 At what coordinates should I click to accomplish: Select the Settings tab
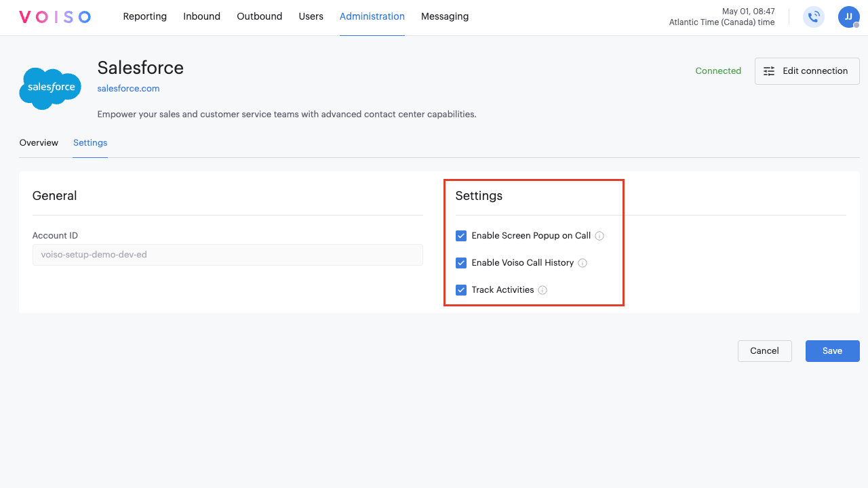coord(90,143)
